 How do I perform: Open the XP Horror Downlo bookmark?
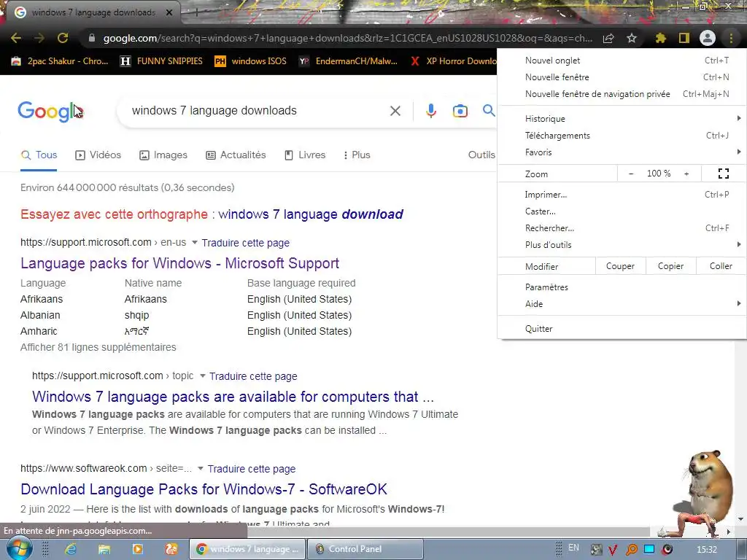point(454,61)
